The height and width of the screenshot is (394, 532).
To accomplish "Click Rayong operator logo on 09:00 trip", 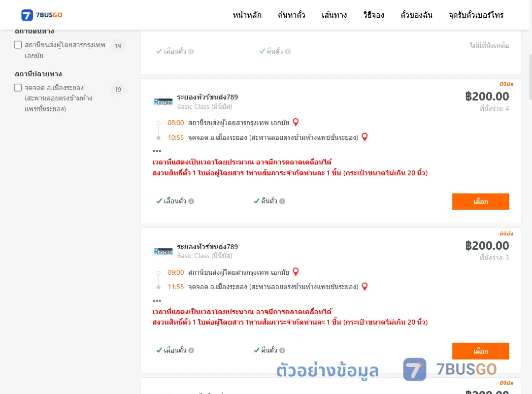I will pos(163,251).
